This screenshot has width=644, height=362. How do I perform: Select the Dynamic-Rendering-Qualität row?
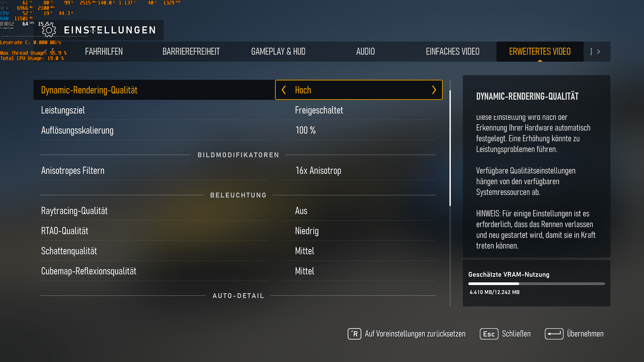(x=238, y=90)
